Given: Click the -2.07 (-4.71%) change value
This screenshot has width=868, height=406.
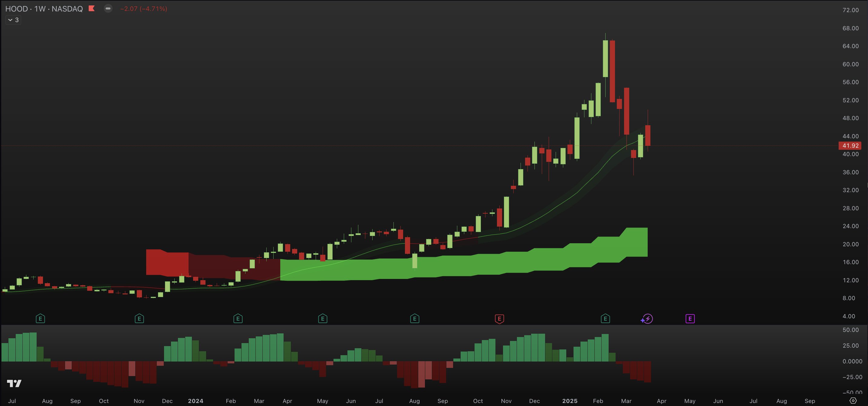Looking at the screenshot, I should coord(143,9).
